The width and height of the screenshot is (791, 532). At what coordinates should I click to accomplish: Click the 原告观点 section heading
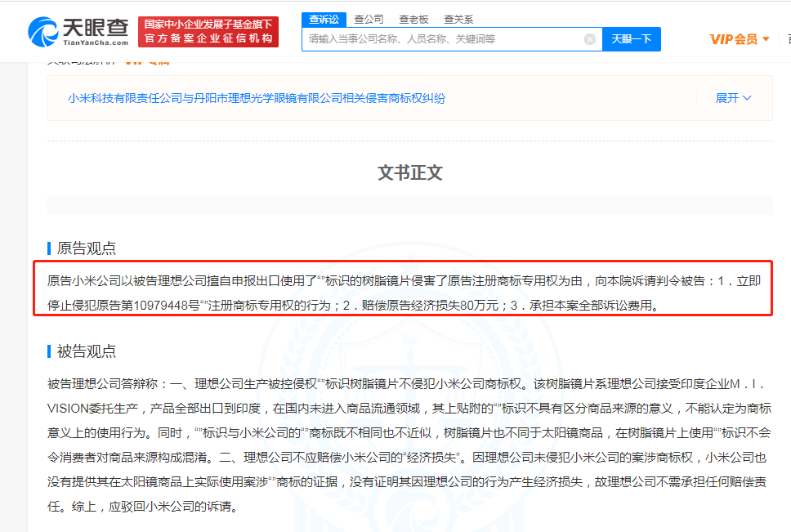pyautogui.click(x=86, y=248)
